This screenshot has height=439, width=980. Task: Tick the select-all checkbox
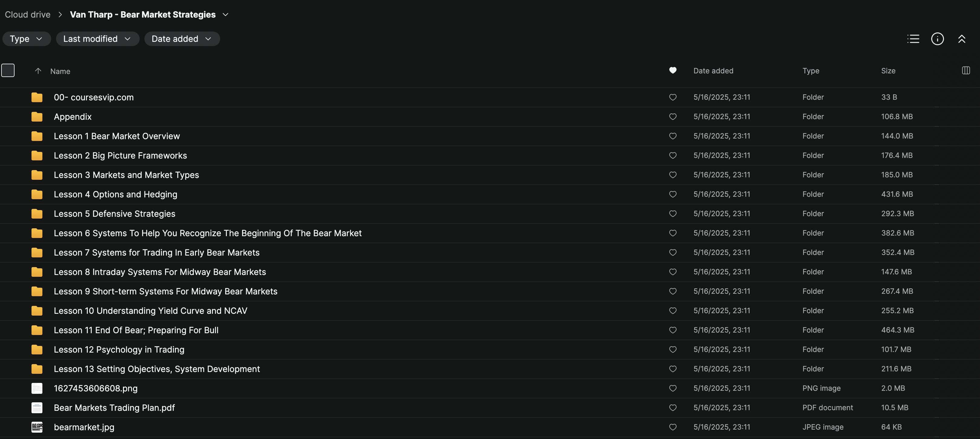point(8,70)
